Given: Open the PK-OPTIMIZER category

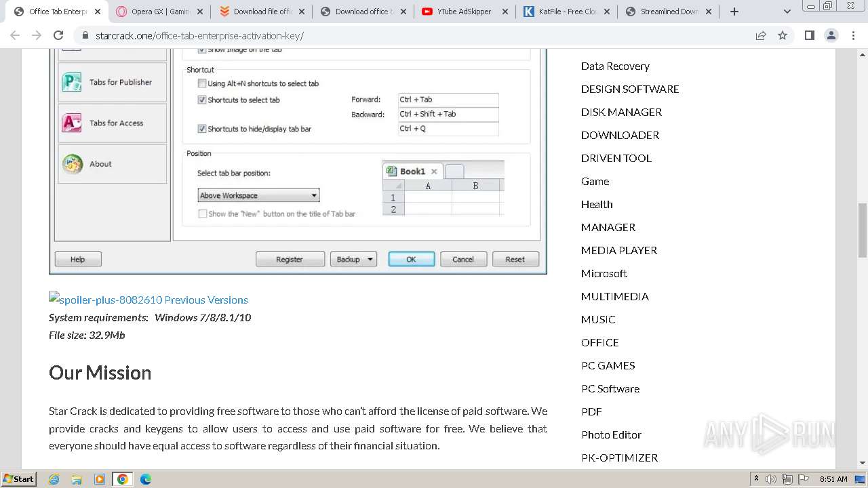Looking at the screenshot, I should [x=620, y=457].
